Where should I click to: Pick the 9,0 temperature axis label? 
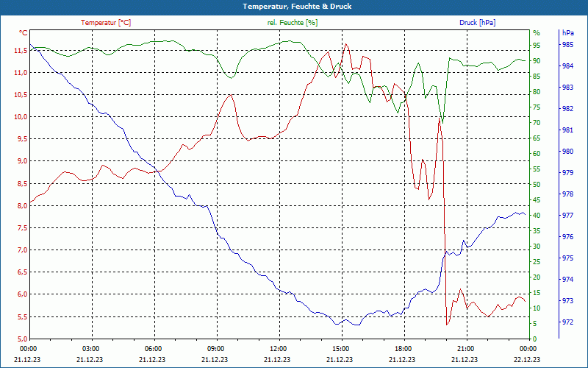coord(22,161)
